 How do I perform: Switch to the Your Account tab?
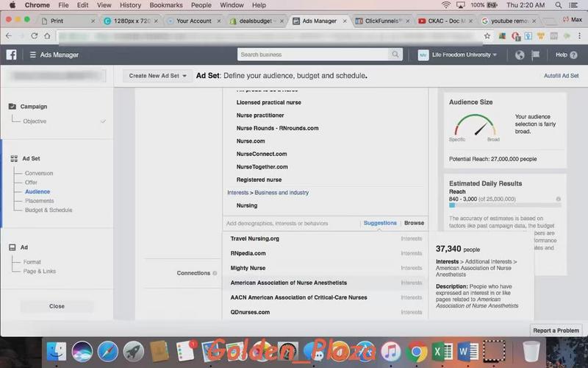click(194, 21)
